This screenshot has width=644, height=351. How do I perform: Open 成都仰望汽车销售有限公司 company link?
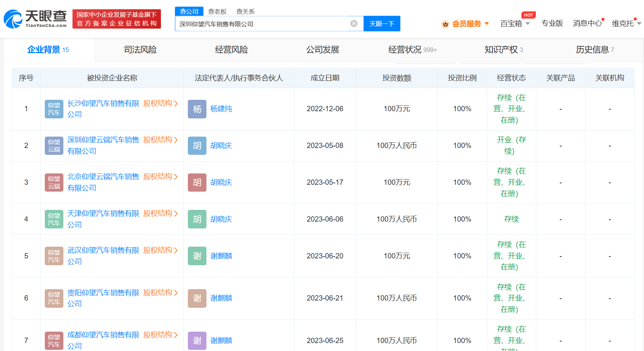103,340
